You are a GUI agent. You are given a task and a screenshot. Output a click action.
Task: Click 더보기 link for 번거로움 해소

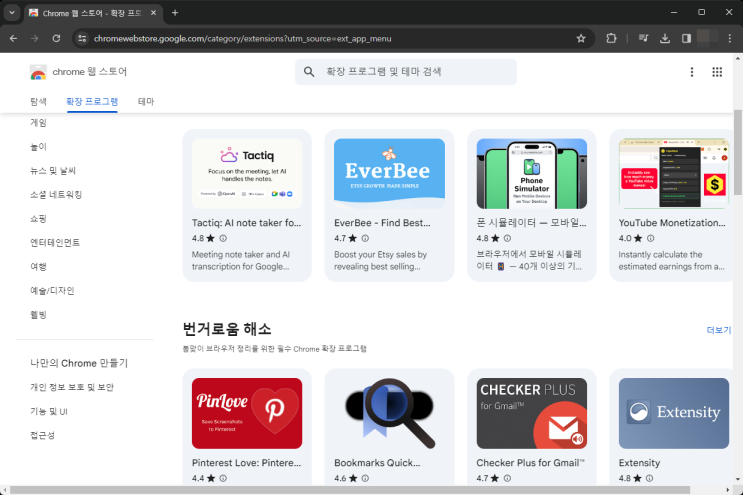[718, 330]
